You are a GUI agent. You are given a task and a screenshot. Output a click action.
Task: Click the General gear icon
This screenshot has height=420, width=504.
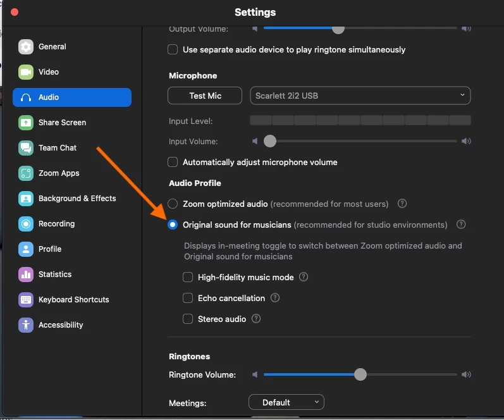coord(26,47)
